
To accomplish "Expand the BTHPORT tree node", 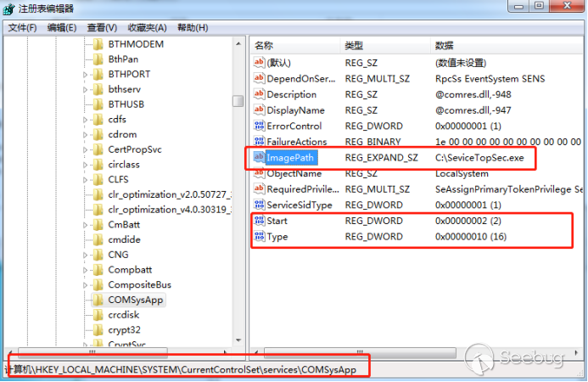I will coord(85,75).
